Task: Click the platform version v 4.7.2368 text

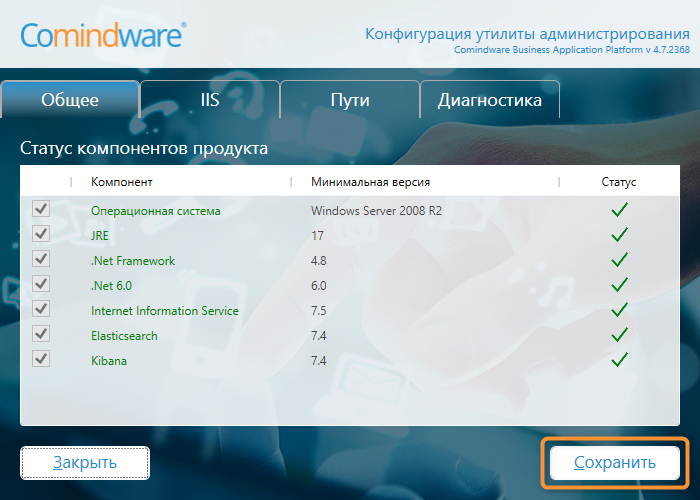Action: [667, 50]
